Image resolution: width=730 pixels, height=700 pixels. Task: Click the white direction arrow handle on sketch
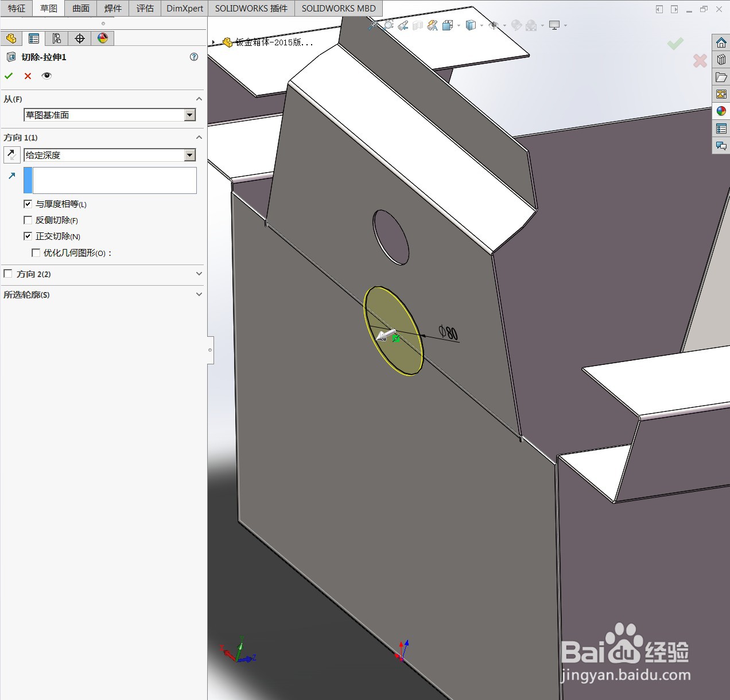tap(385, 335)
